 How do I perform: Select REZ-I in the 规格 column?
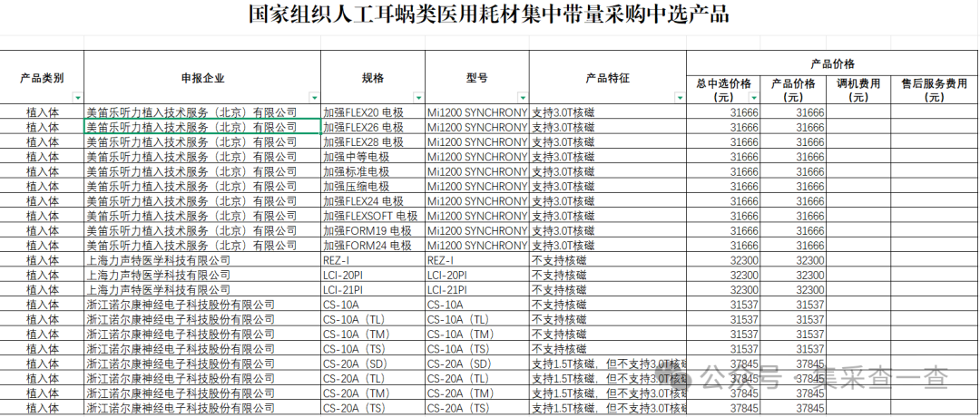[x=373, y=259]
